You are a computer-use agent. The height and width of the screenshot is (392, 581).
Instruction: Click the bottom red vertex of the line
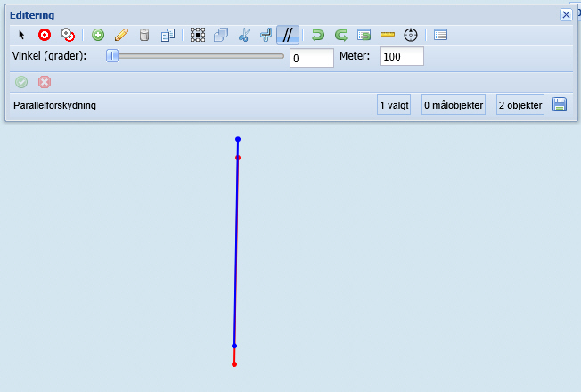pos(234,364)
